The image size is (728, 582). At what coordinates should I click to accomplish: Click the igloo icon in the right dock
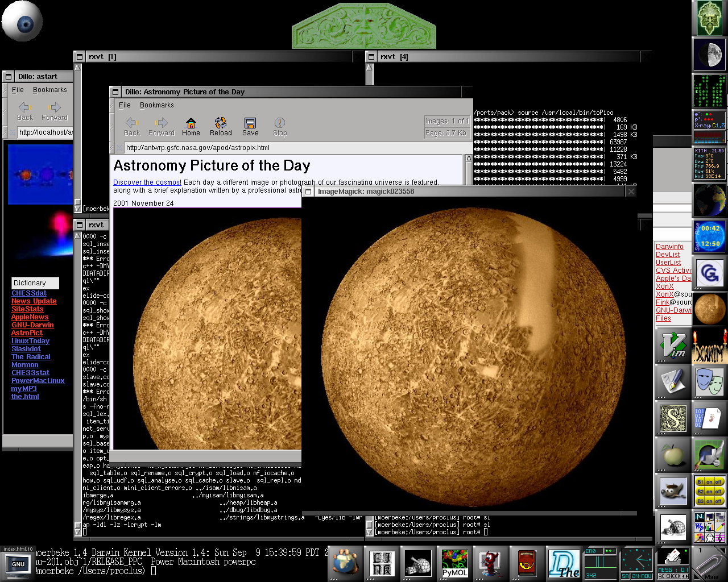coord(673,527)
